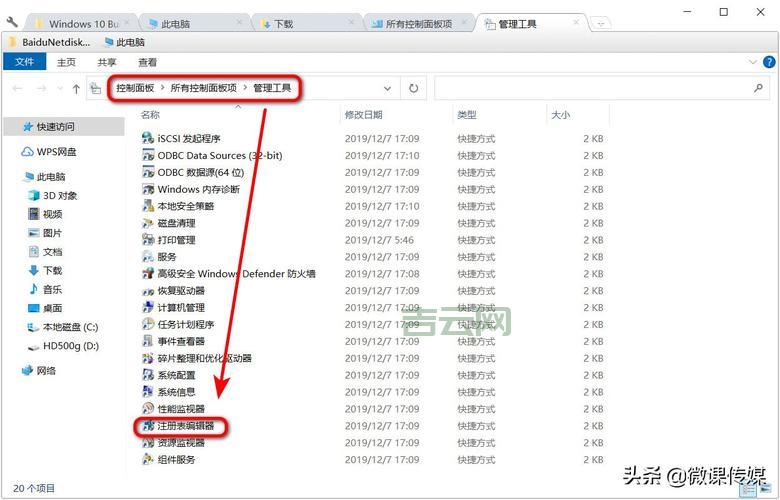Select the ODBC Data Sources (32-bit) icon
This screenshot has width=780, height=500.
(x=148, y=155)
